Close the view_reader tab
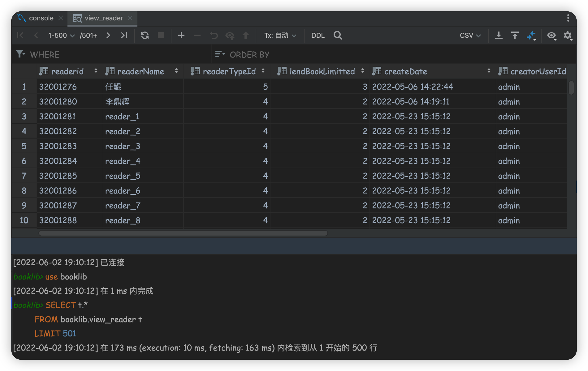588x371 pixels. coord(130,18)
